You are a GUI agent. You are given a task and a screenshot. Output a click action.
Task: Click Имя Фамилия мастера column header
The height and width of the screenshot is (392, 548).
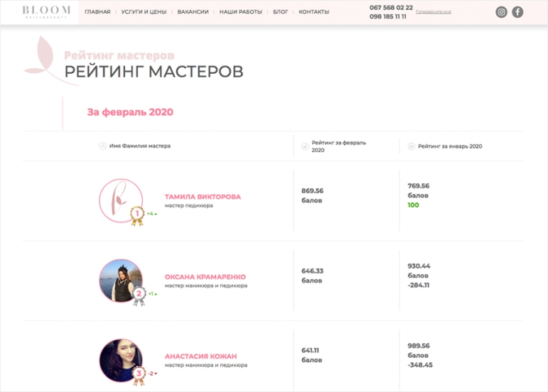(140, 146)
